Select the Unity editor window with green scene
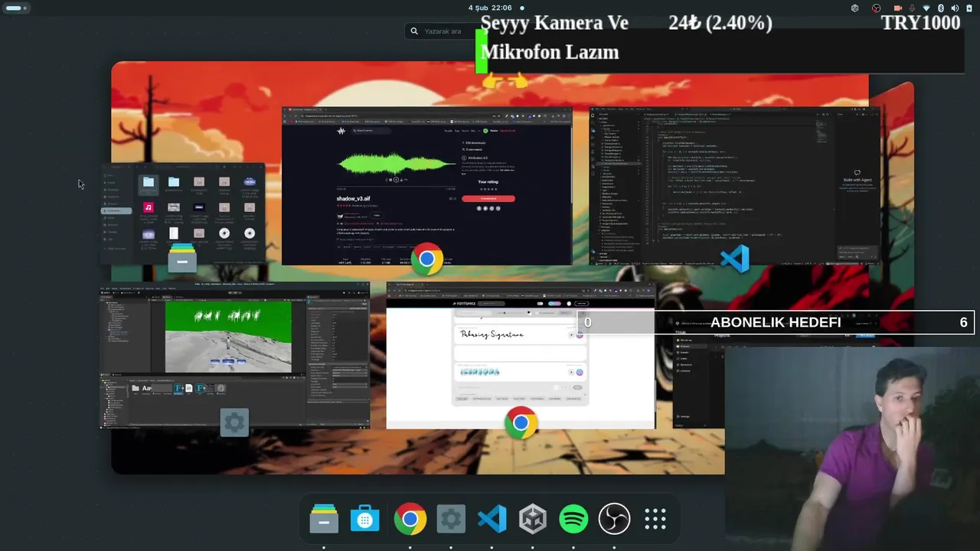This screenshot has height=551, width=980. pyautogui.click(x=234, y=356)
